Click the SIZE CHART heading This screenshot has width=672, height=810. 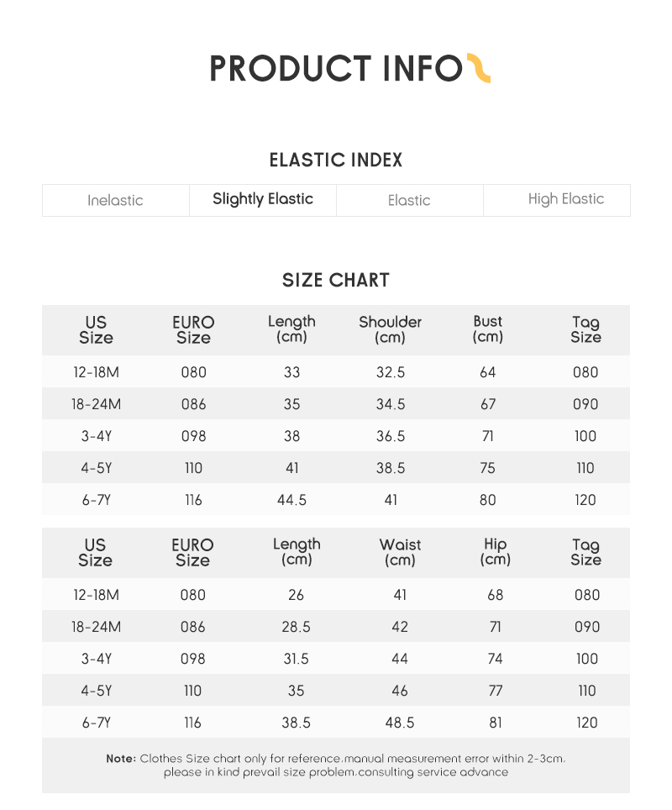pyautogui.click(x=336, y=281)
